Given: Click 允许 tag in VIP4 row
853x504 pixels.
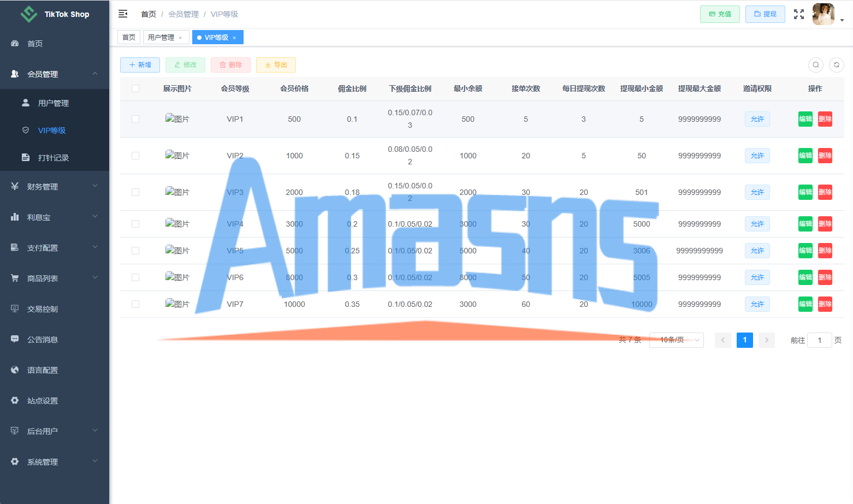Looking at the screenshot, I should coord(757,224).
